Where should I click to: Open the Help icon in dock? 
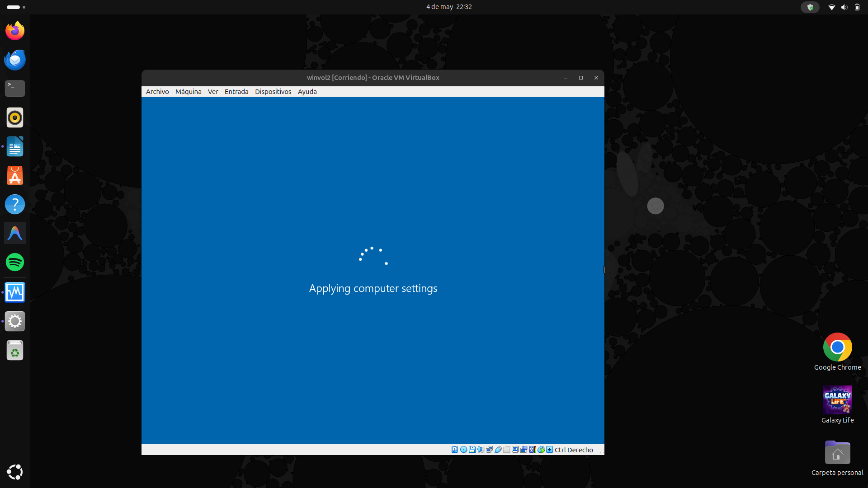(15, 204)
